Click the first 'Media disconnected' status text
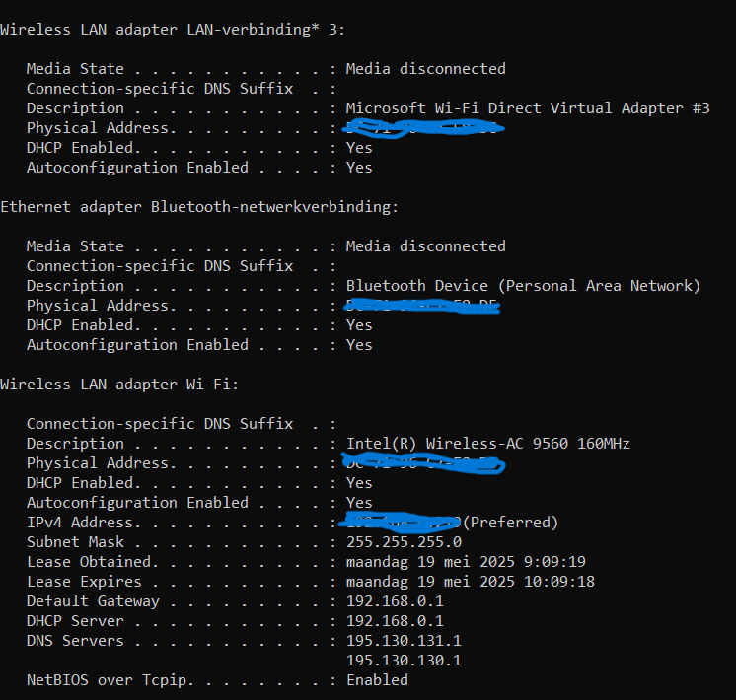 pos(426,69)
